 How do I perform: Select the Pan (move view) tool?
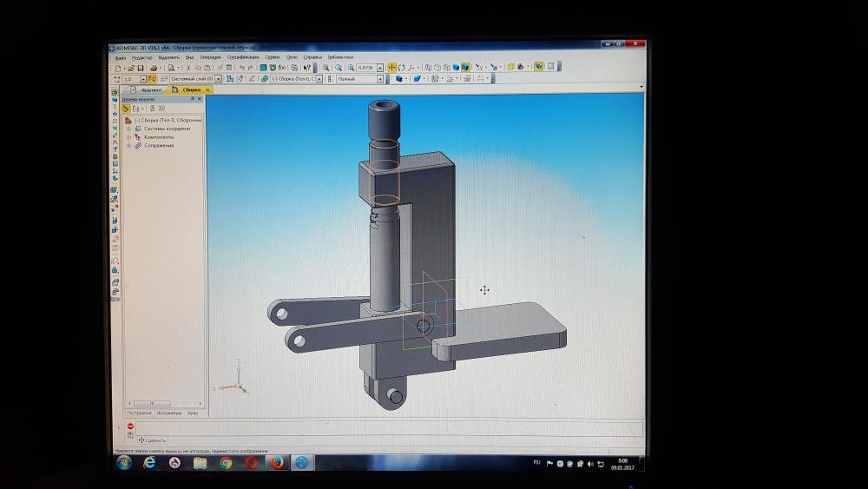coord(392,67)
